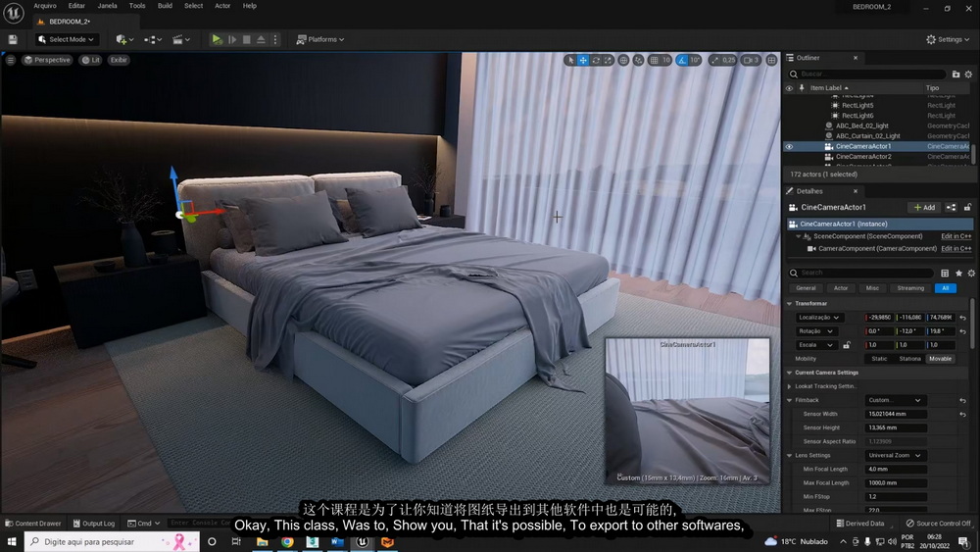Screen dimensions: 980x552
Task: Open the Lens Settings Universal Zoom dropdown
Action: tap(895, 455)
